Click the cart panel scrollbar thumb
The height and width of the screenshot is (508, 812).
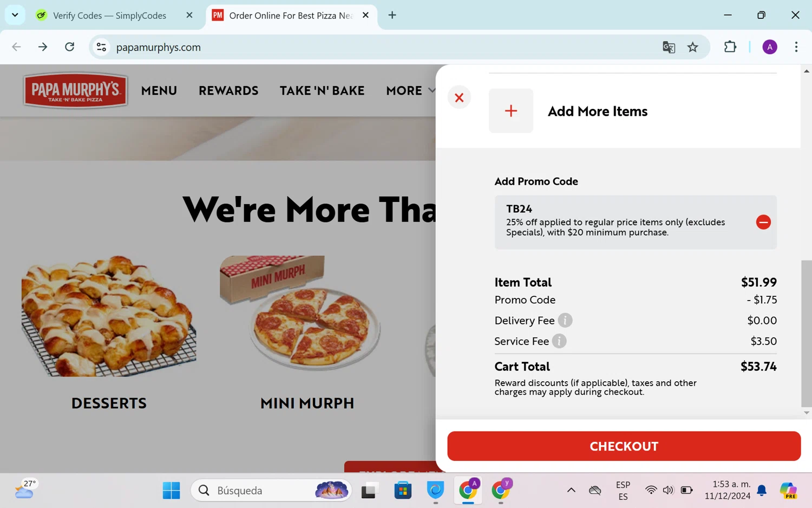[806, 333]
